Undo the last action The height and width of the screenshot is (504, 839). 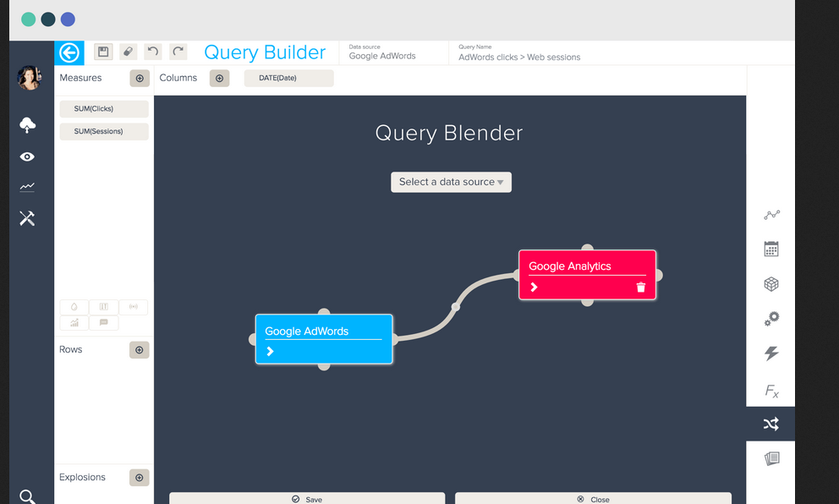tap(153, 52)
